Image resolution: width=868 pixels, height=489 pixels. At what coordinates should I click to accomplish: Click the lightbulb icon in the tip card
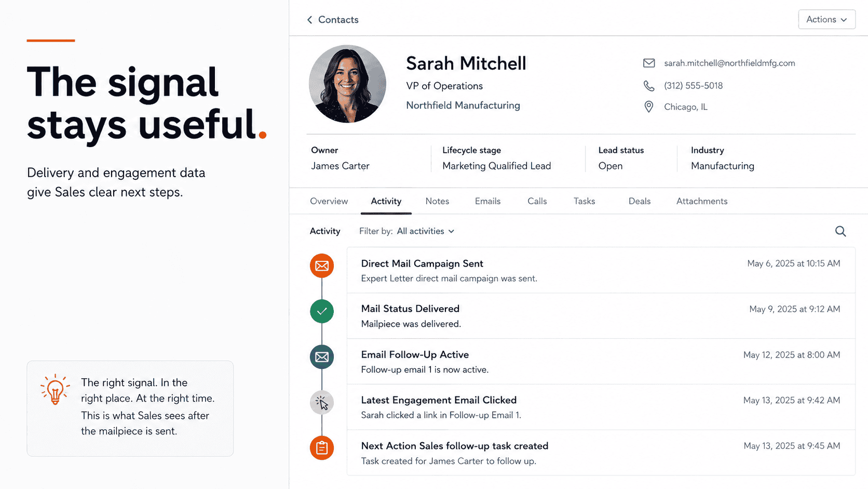[x=55, y=390]
